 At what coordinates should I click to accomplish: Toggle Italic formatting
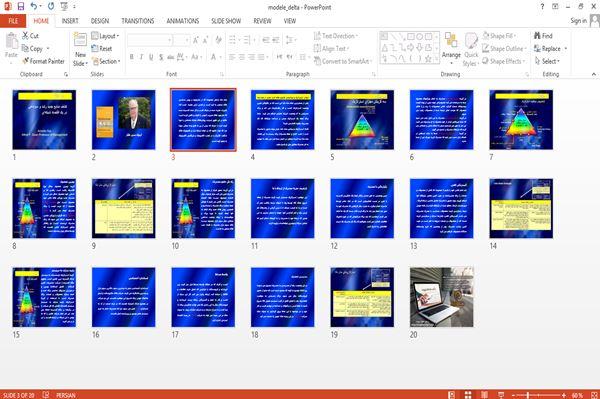coord(141,57)
